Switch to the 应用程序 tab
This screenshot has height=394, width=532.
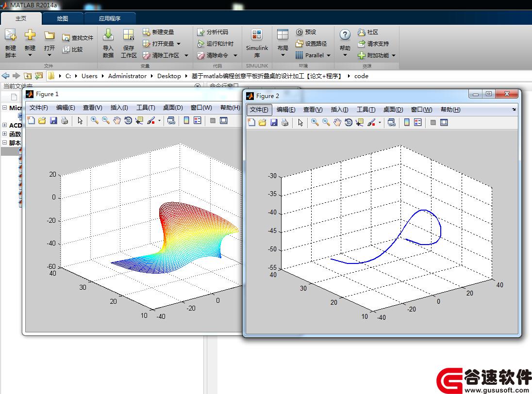pos(110,18)
